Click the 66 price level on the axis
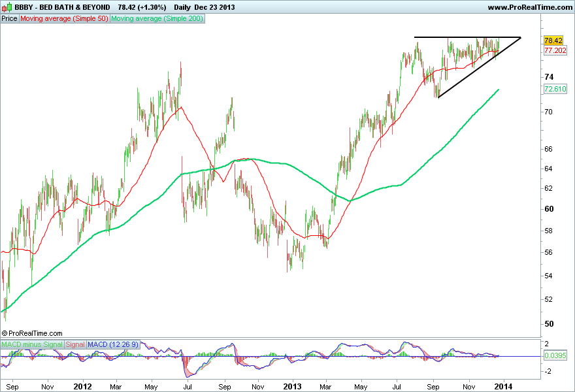This screenshot has width=575, height=392. (549, 149)
